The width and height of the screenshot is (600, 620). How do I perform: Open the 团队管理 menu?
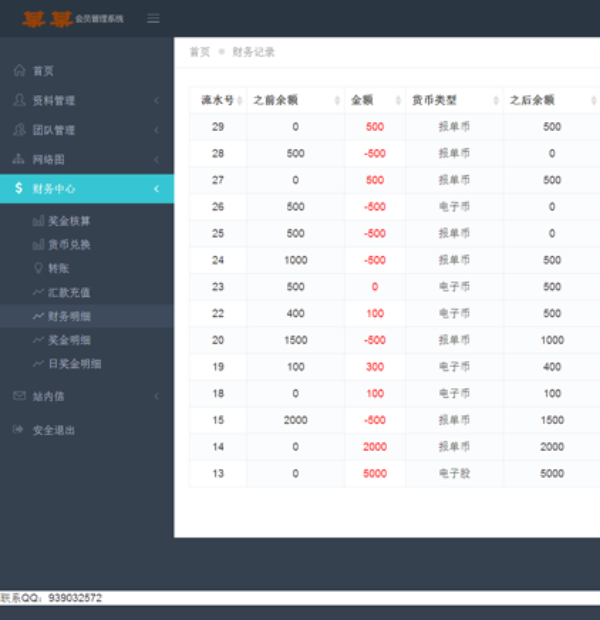point(87,130)
